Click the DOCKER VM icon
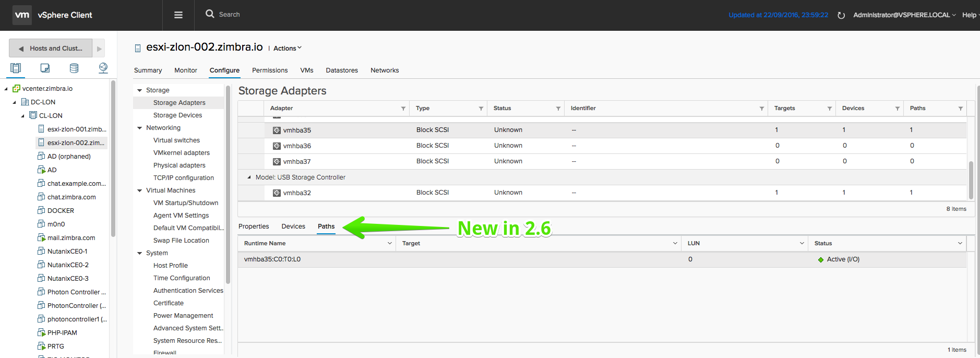 41,210
